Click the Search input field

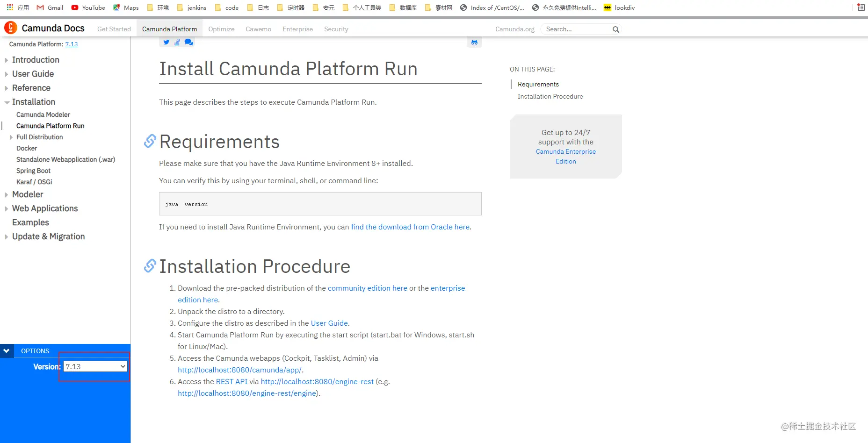coord(577,29)
